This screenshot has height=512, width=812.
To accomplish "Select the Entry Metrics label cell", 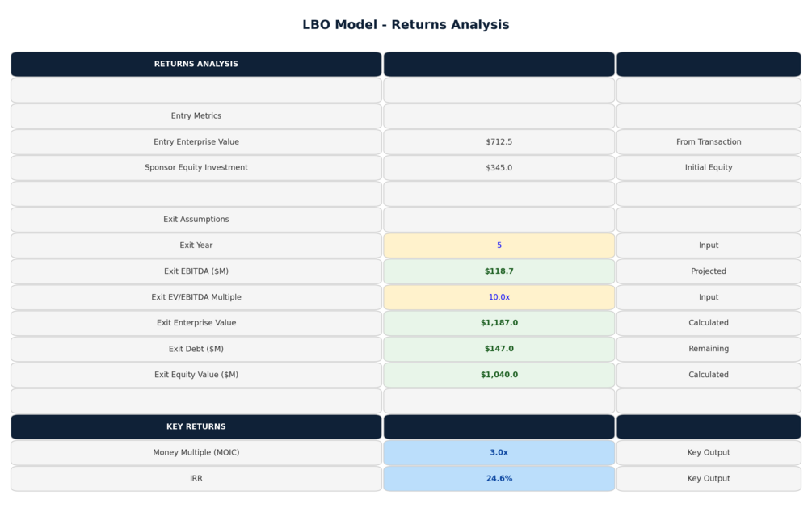I will coord(196,116).
